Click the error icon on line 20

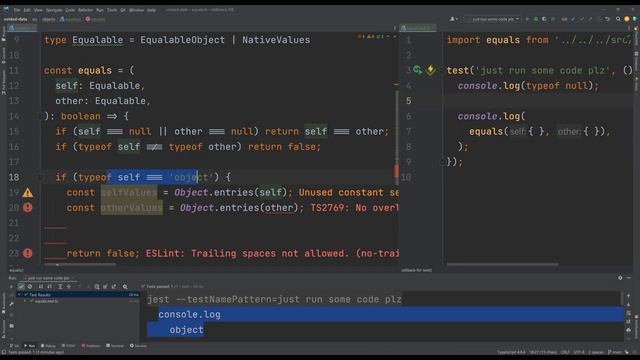pyautogui.click(x=27, y=207)
